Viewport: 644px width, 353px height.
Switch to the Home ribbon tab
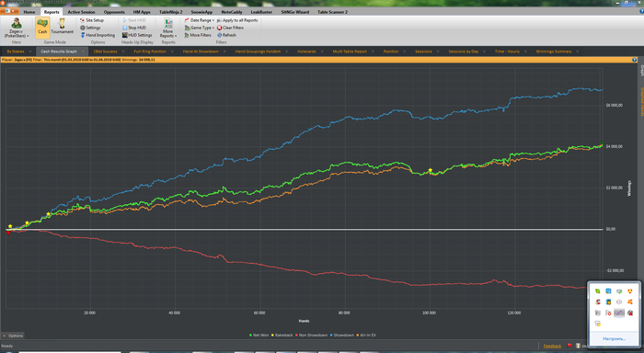29,12
